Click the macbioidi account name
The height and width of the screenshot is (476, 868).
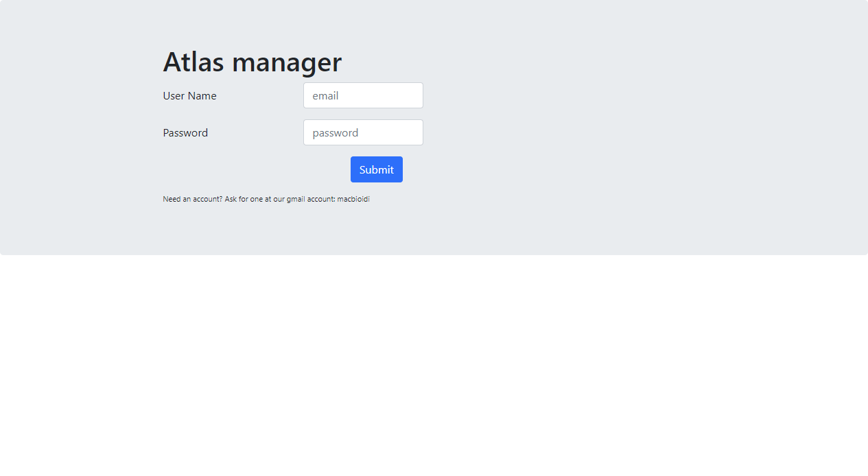click(x=353, y=200)
